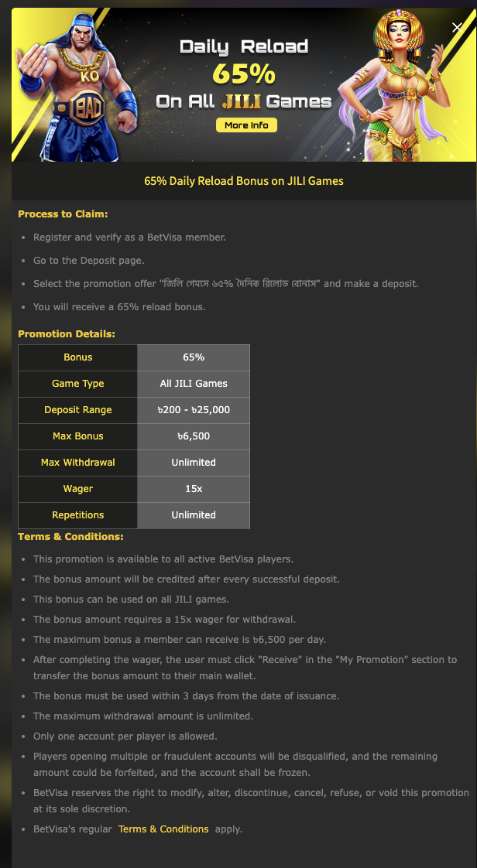Select the ৳6,500 Max Bonus cell
The height and width of the screenshot is (868, 477).
pos(194,436)
